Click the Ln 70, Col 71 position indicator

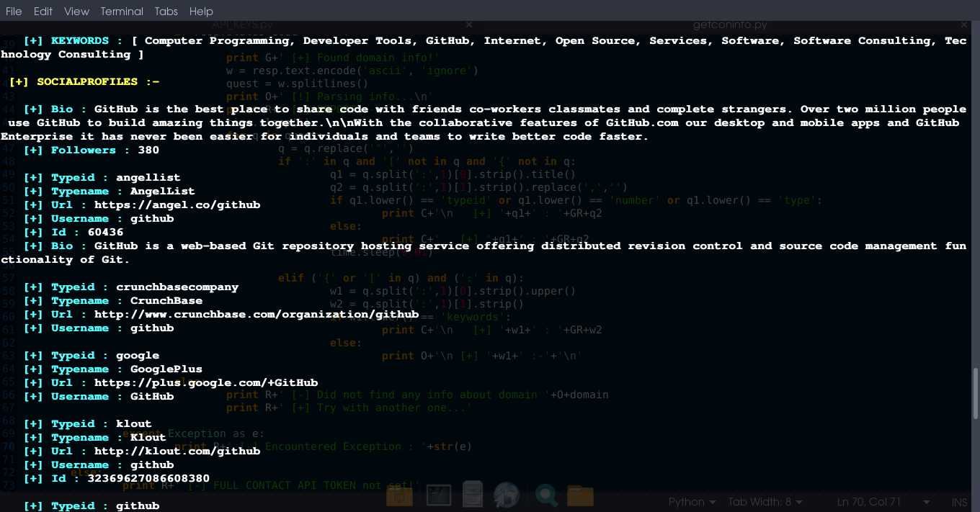click(869, 502)
